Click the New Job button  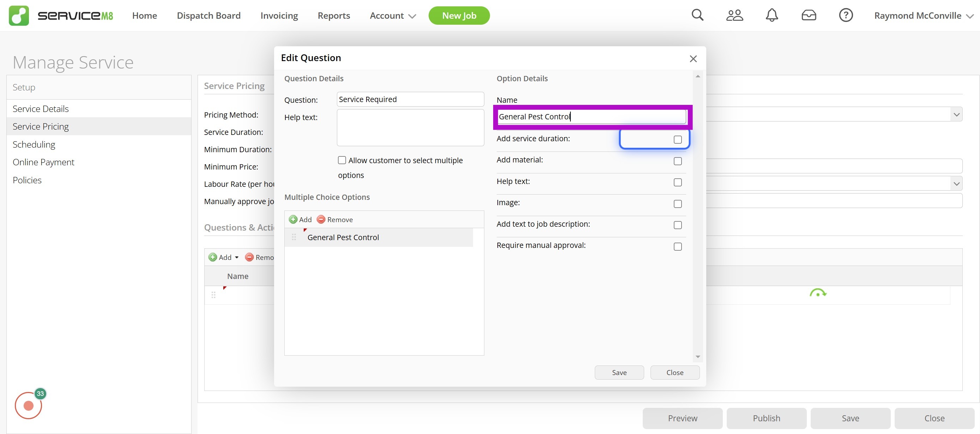(x=459, y=16)
